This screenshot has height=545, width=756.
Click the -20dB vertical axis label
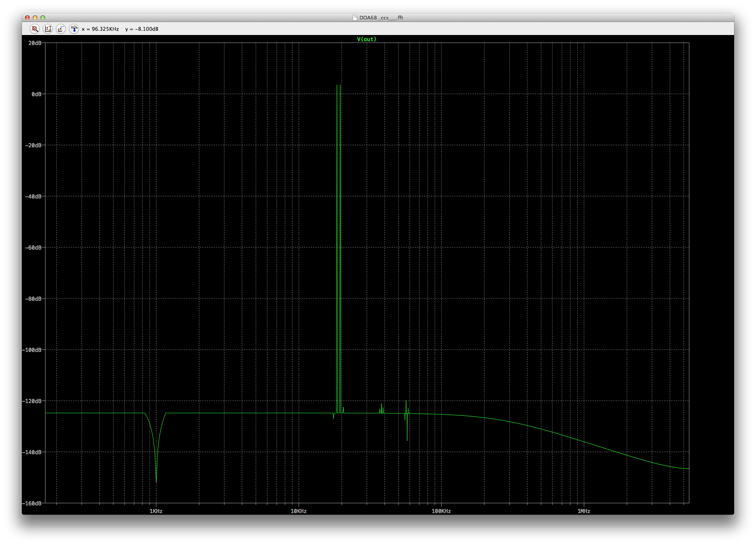[33, 145]
